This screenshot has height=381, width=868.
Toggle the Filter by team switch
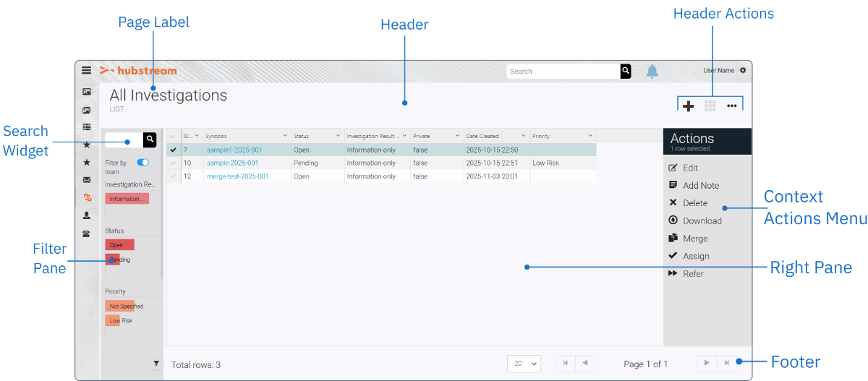coord(142,163)
